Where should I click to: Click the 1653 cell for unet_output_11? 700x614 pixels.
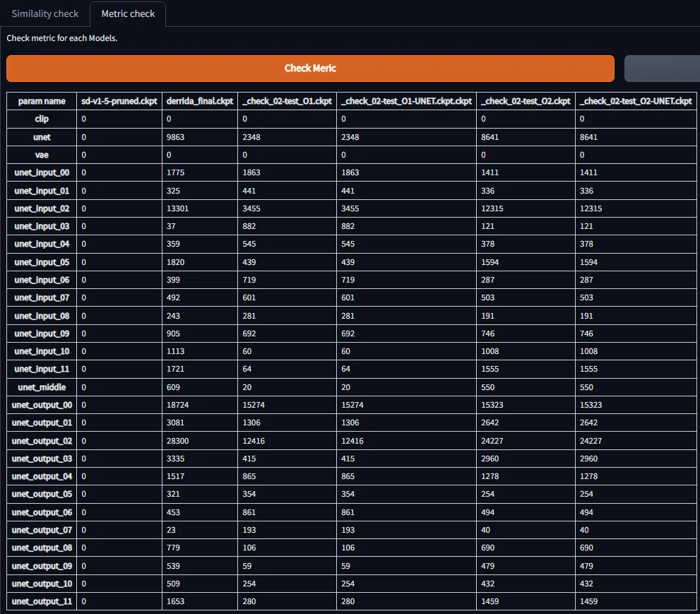[200, 601]
